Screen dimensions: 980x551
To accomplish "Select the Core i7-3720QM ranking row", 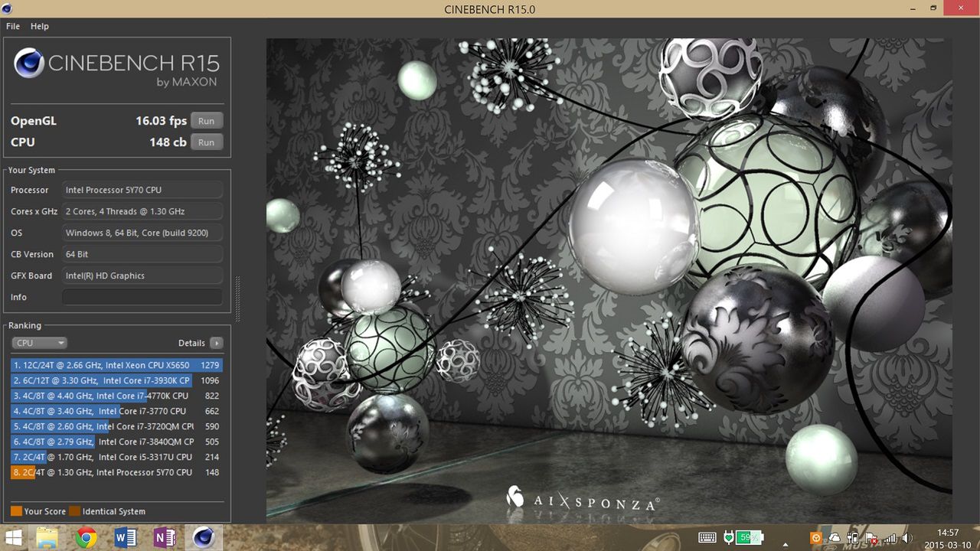I will [116, 426].
